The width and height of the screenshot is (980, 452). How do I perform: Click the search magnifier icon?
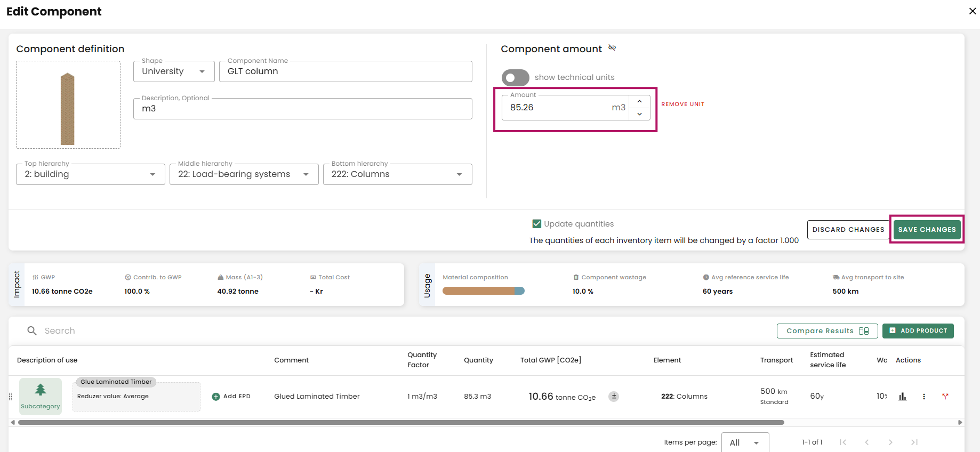[x=32, y=330]
